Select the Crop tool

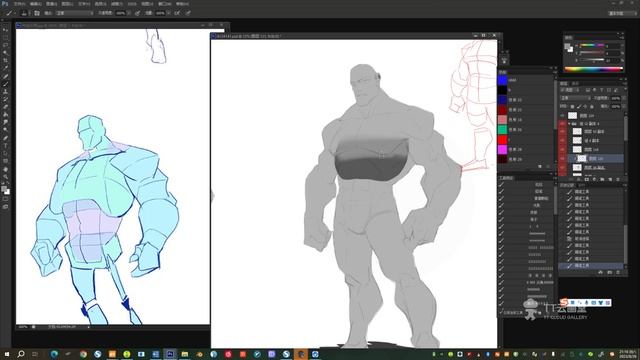click(x=5, y=61)
